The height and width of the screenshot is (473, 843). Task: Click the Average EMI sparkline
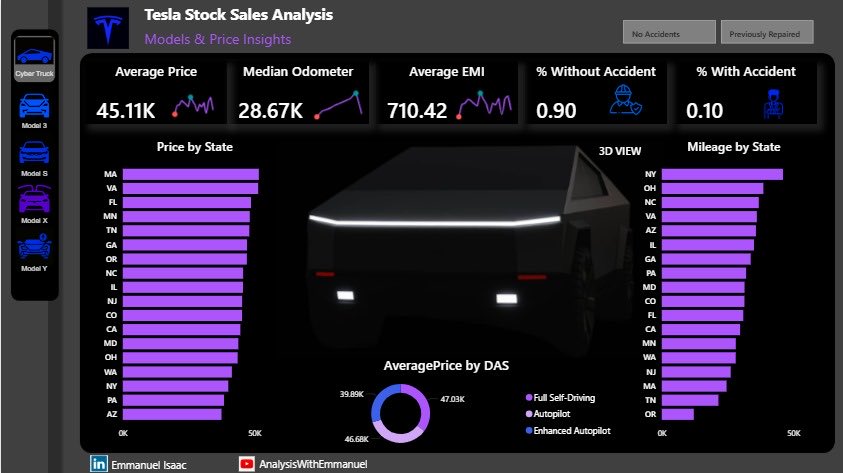[484, 104]
